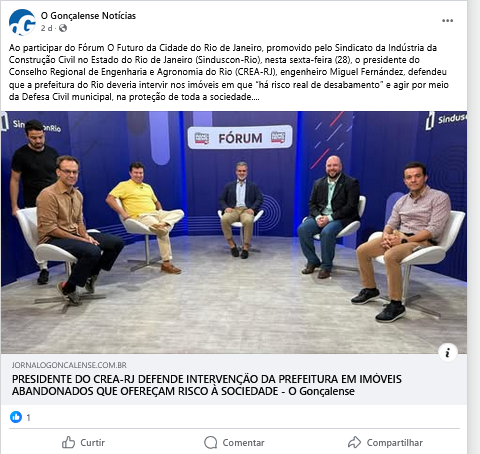Click the speech bubble Comentar icon
The width and height of the screenshot is (480, 454).
pos(210,442)
